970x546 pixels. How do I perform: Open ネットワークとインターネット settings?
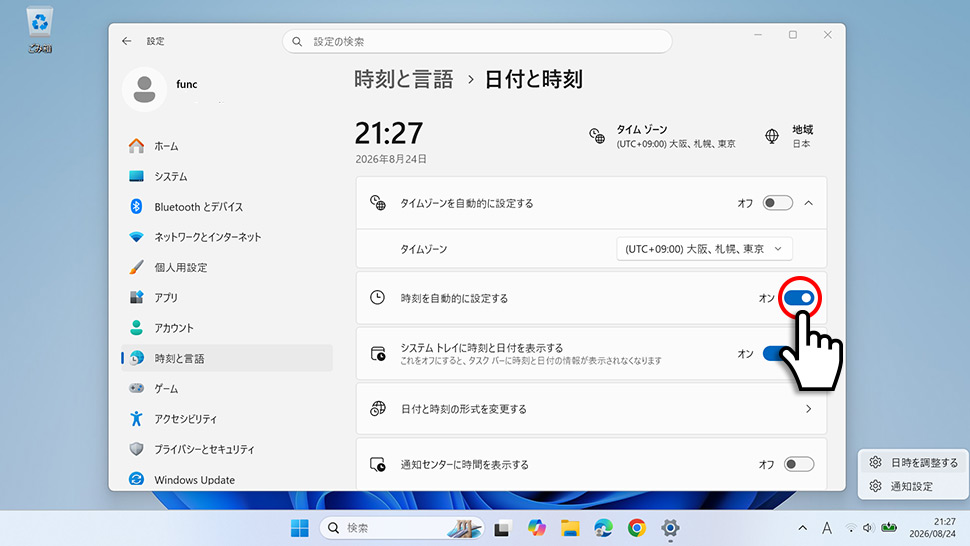pyautogui.click(x=226, y=237)
